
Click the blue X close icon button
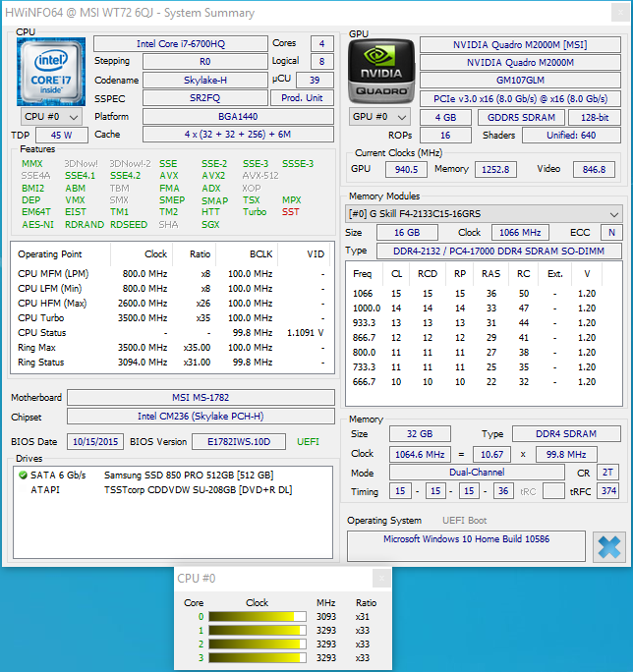click(609, 547)
